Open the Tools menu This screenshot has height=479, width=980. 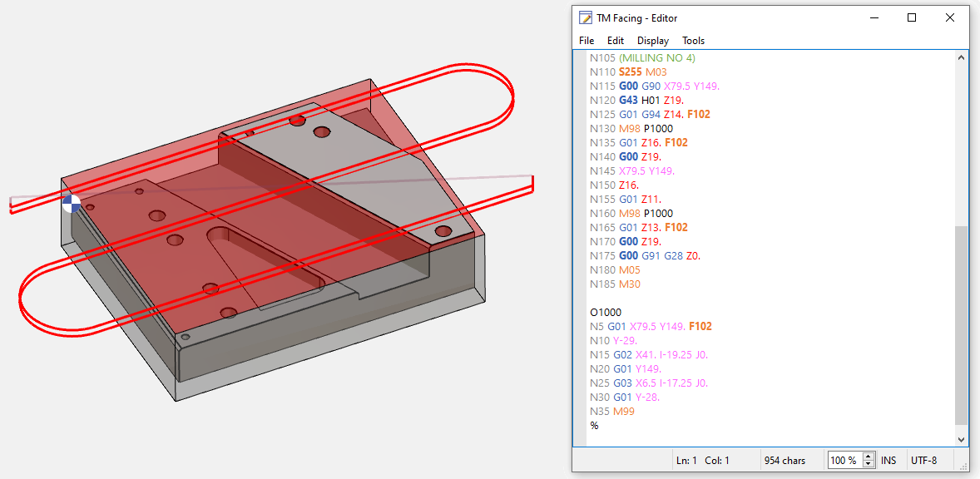coord(693,40)
